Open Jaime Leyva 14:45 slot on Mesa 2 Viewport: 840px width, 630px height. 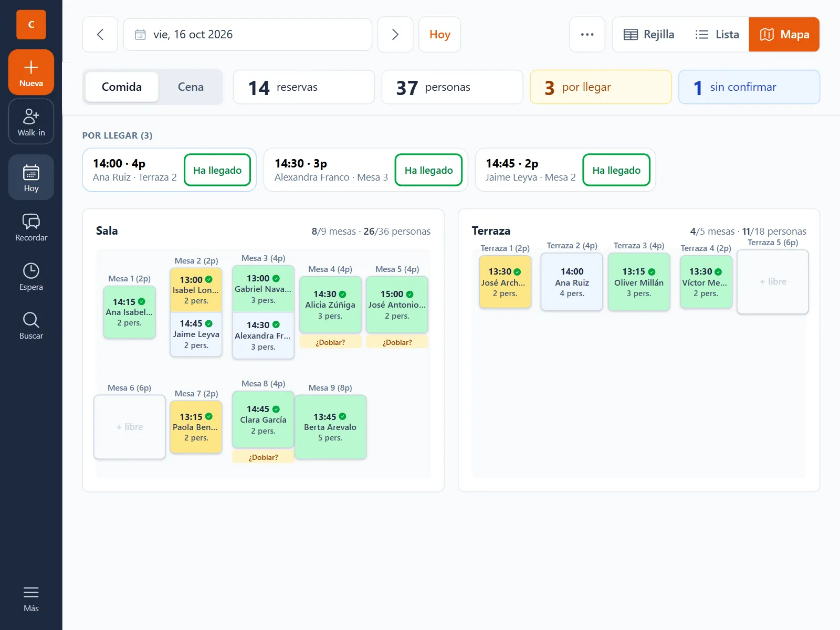[x=196, y=334]
